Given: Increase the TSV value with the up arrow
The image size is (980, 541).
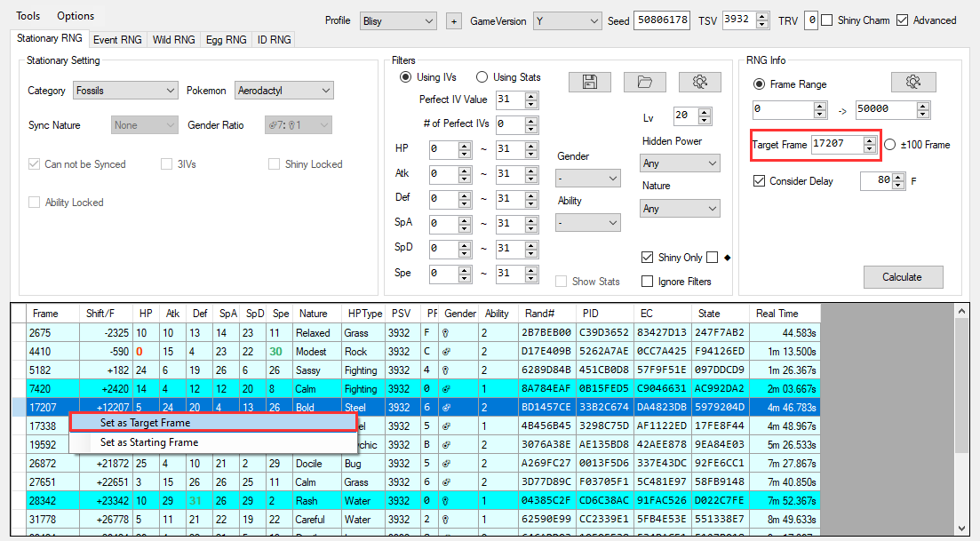Looking at the screenshot, I should pos(761,16).
